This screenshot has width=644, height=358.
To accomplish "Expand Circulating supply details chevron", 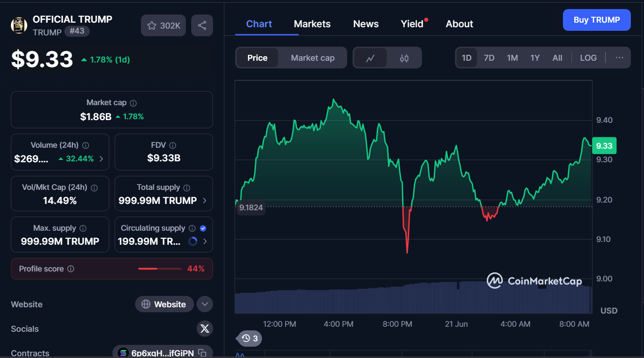I will point(205,242).
